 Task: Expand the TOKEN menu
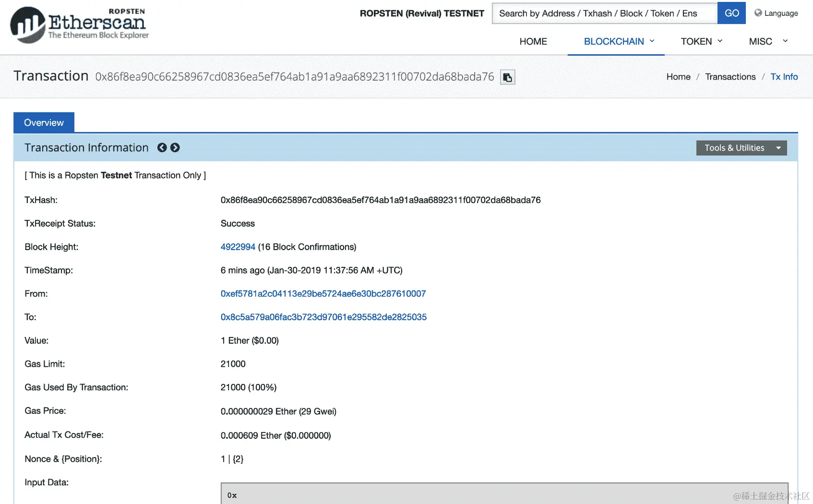[702, 41]
